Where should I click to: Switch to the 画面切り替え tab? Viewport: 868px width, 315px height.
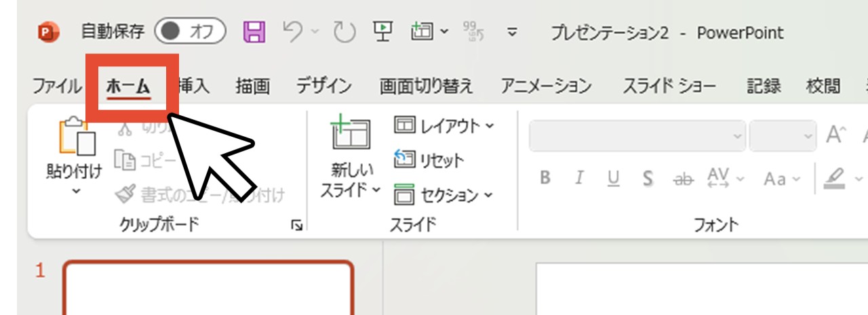click(426, 86)
